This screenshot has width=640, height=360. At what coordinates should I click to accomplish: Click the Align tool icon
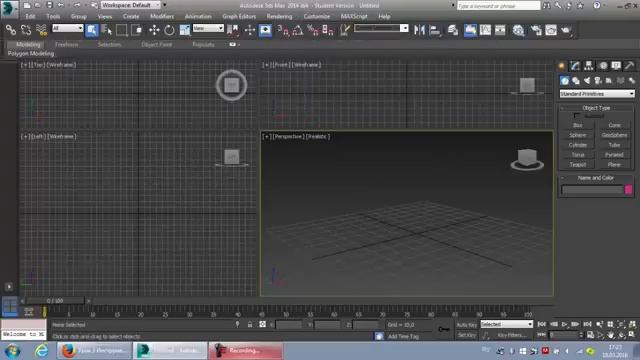[435, 30]
